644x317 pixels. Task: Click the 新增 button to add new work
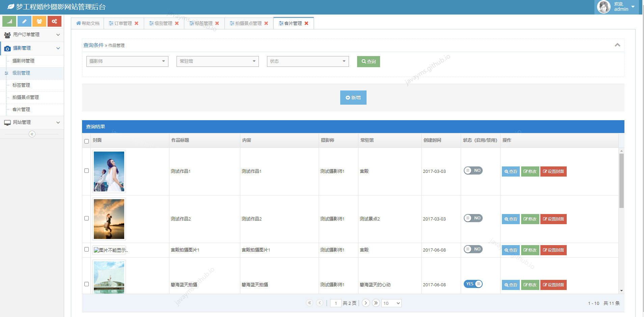353,98
